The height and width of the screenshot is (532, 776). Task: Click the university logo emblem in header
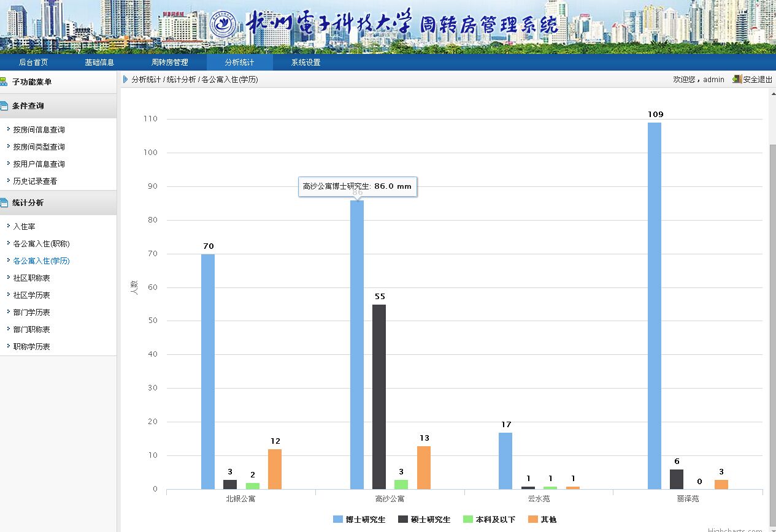coord(223,25)
